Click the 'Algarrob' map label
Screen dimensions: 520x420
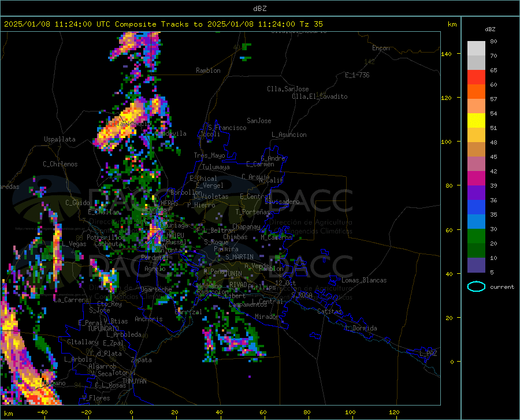tap(102, 366)
